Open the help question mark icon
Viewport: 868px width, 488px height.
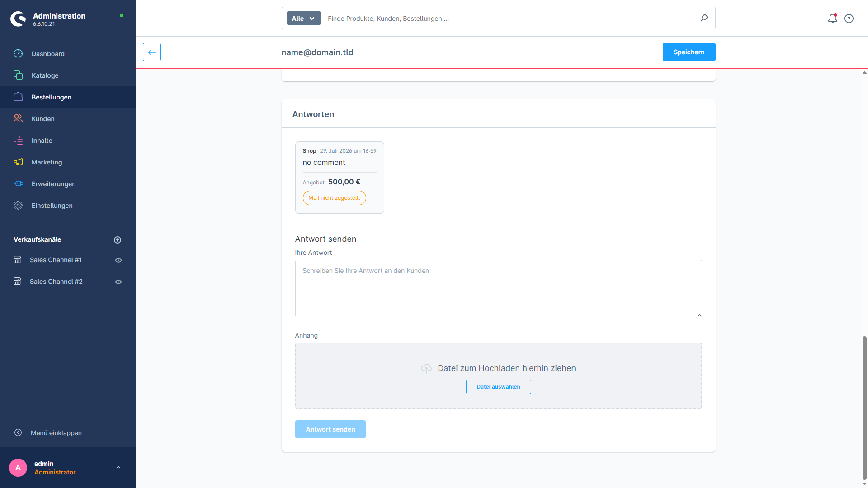(x=849, y=19)
